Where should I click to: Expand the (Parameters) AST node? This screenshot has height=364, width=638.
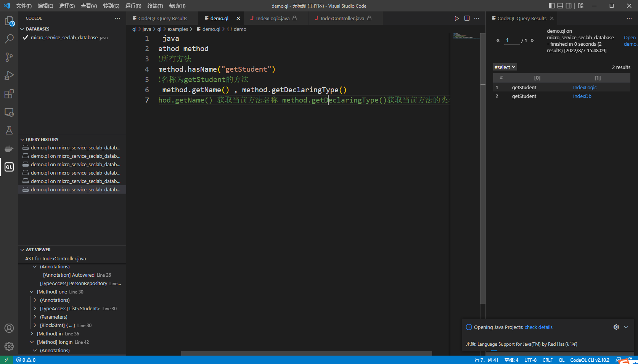[x=35, y=317]
